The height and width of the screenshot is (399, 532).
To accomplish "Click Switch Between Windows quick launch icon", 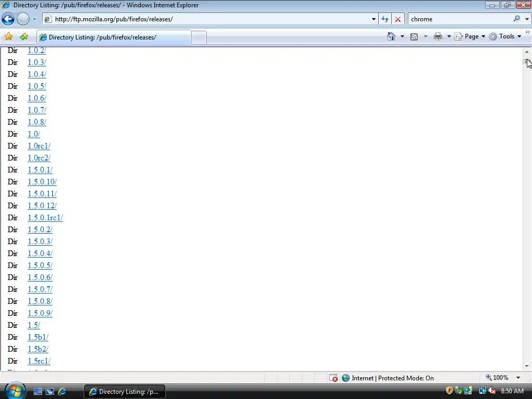I will [50, 392].
